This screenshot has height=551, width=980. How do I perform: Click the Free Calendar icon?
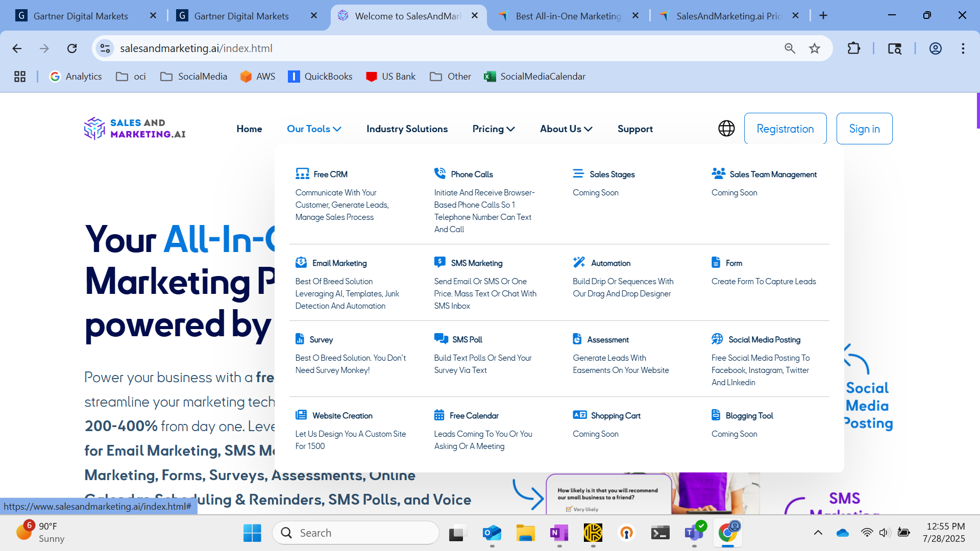point(440,414)
